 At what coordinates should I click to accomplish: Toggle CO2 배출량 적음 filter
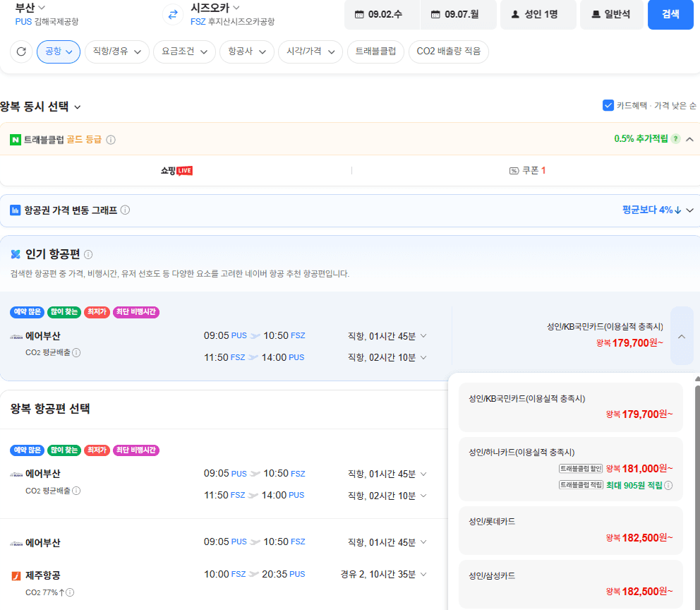449,52
